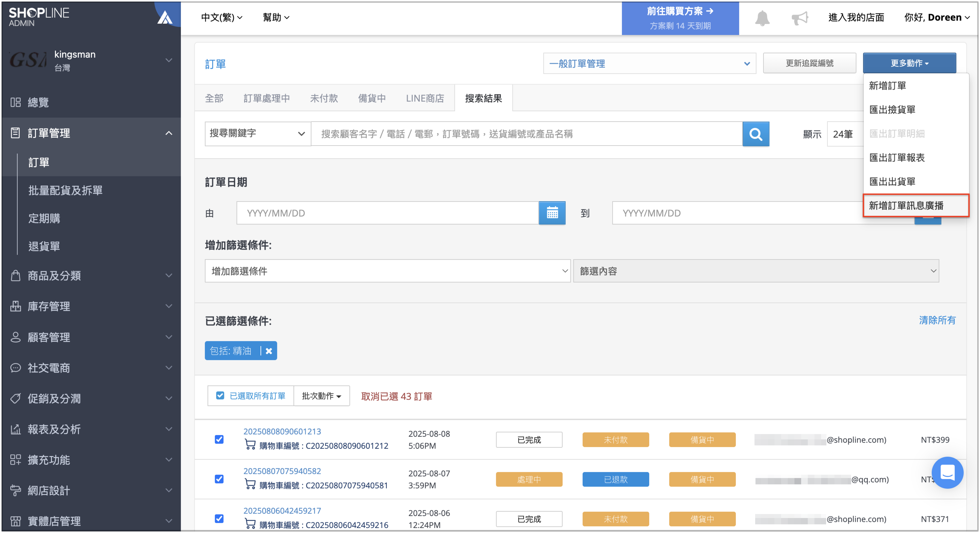
Task: Click the 更多動作 button
Action: 909,63
